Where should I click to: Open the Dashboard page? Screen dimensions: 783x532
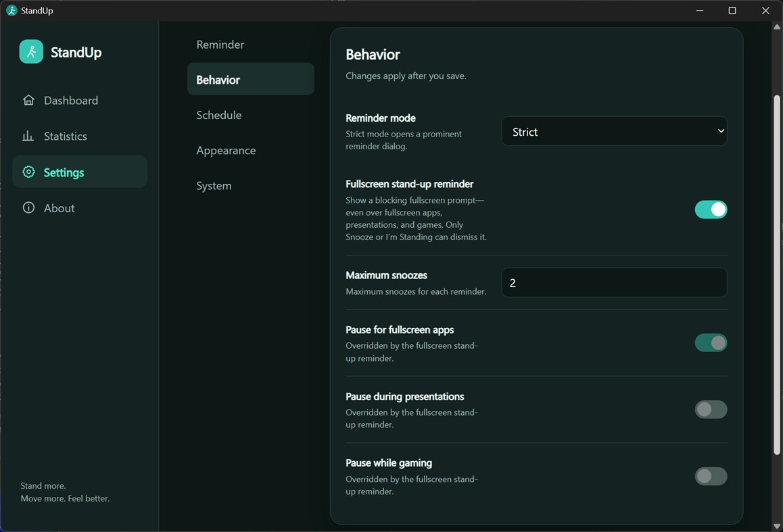pos(80,100)
